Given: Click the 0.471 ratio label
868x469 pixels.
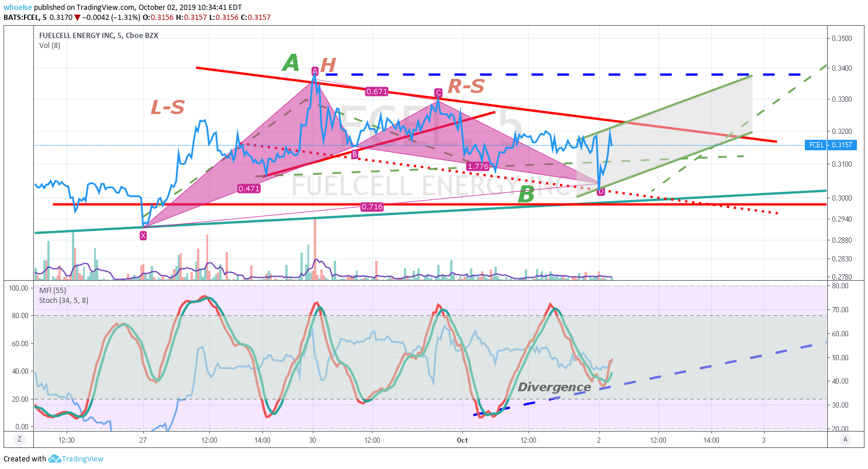Looking at the screenshot, I should click(248, 188).
